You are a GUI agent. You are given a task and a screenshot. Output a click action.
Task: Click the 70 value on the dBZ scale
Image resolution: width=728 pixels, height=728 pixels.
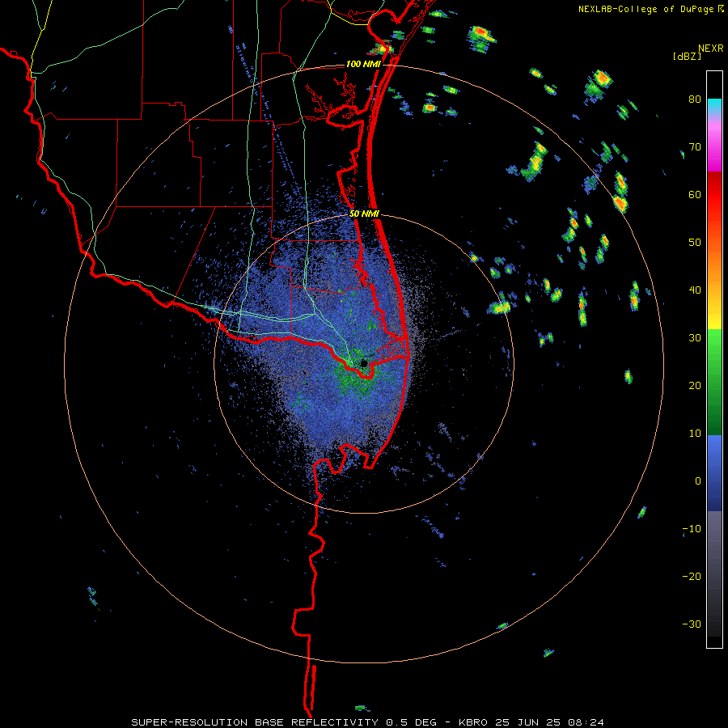(x=695, y=147)
